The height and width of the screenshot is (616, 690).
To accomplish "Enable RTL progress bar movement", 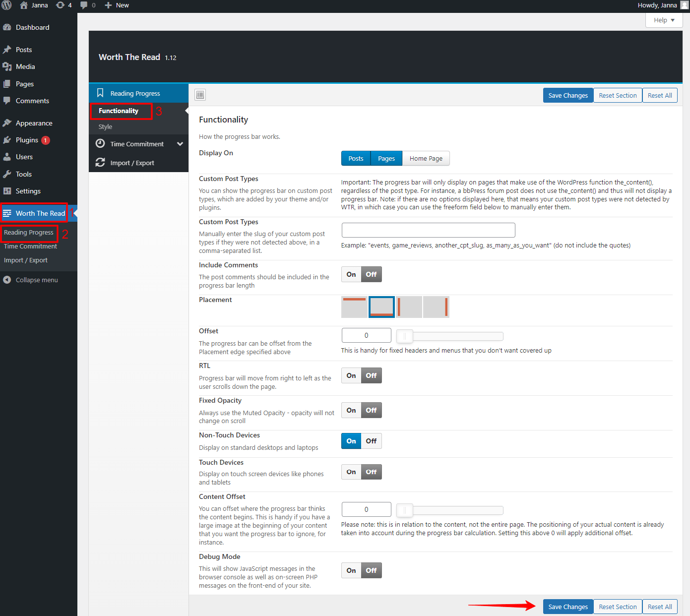I will [x=351, y=375].
